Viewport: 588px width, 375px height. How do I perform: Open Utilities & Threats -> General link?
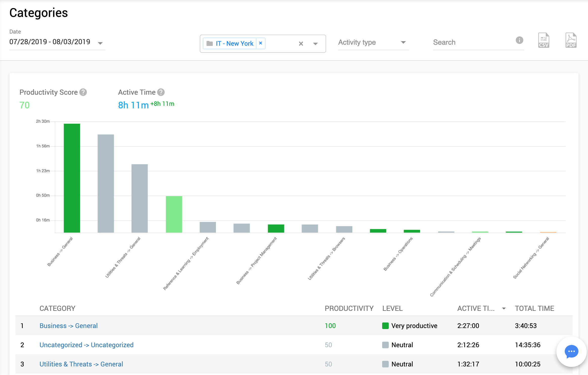81,364
